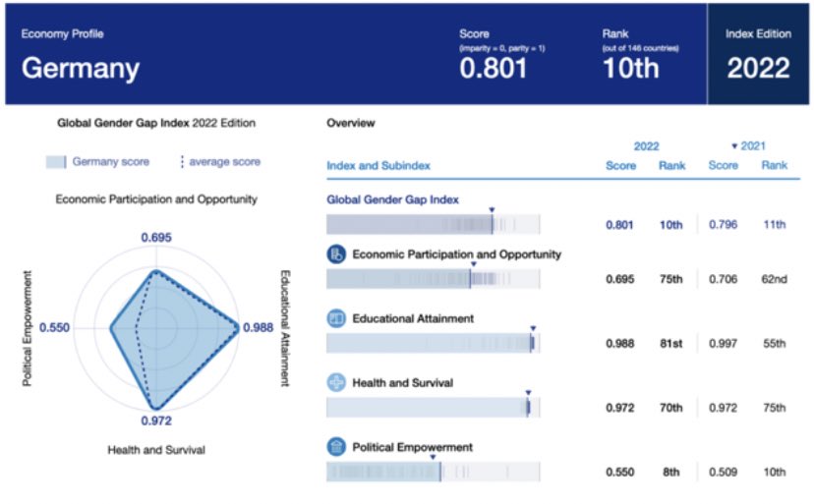Click the triangle marker above Political Empowerment bar

coord(433,457)
